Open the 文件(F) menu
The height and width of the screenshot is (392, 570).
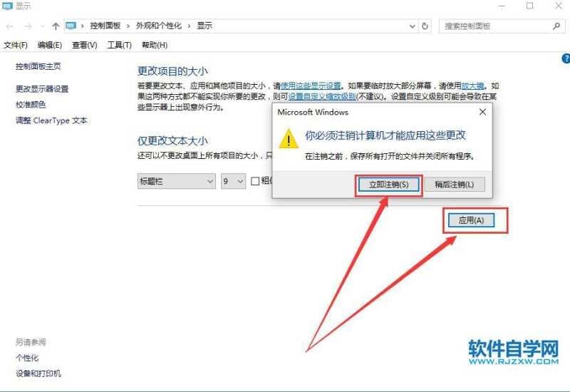click(x=15, y=45)
